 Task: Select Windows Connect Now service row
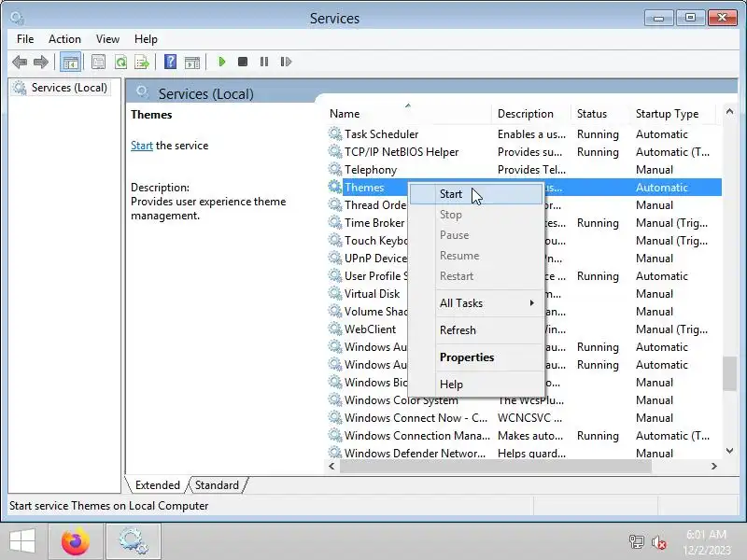[x=524, y=417]
